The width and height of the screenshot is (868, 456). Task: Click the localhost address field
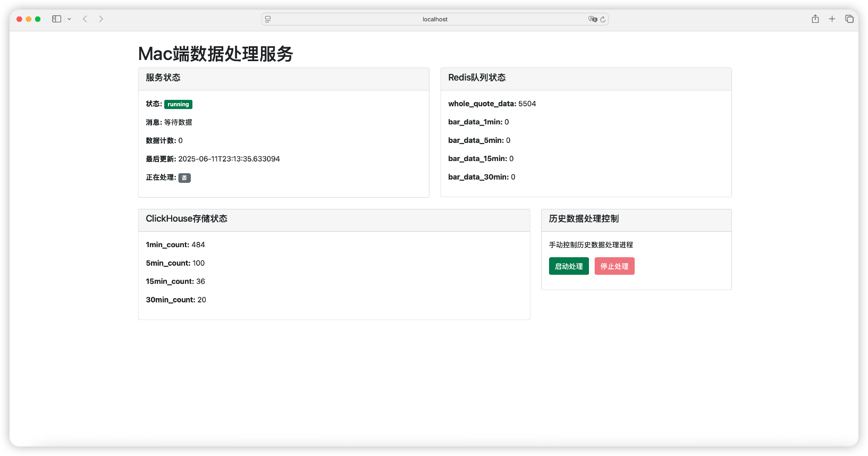pyautogui.click(x=435, y=19)
